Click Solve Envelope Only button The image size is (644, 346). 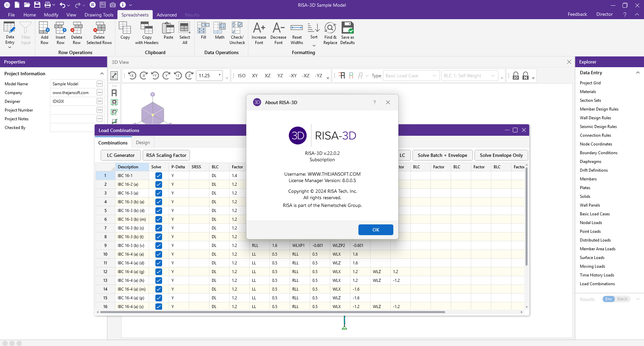tap(501, 155)
